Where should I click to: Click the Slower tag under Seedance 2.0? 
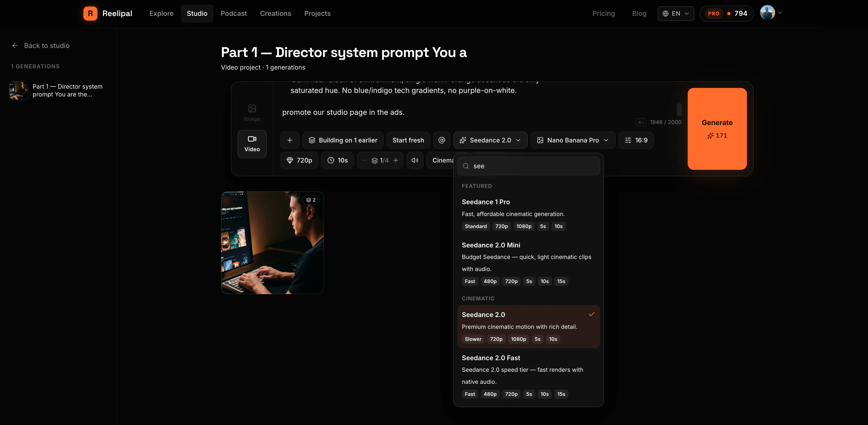[473, 339]
